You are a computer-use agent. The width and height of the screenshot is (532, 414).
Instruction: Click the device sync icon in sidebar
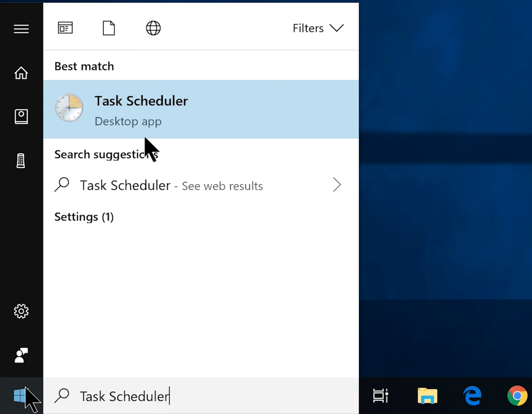pos(21,160)
